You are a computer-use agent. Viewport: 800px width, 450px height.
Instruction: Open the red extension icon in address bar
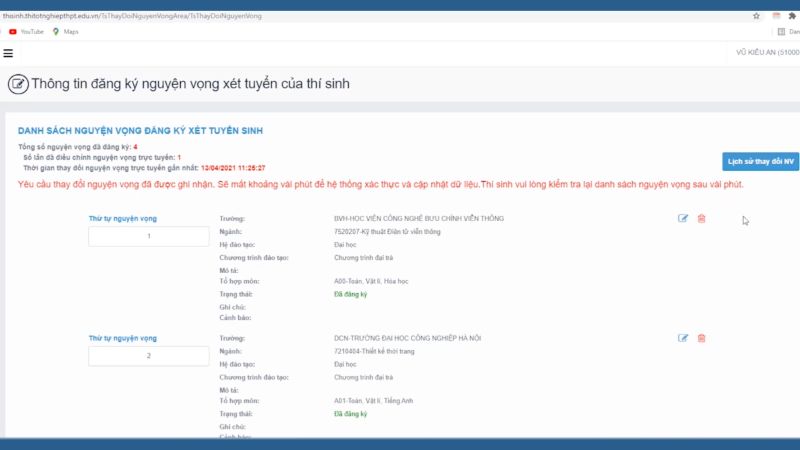pyautogui.click(x=776, y=16)
